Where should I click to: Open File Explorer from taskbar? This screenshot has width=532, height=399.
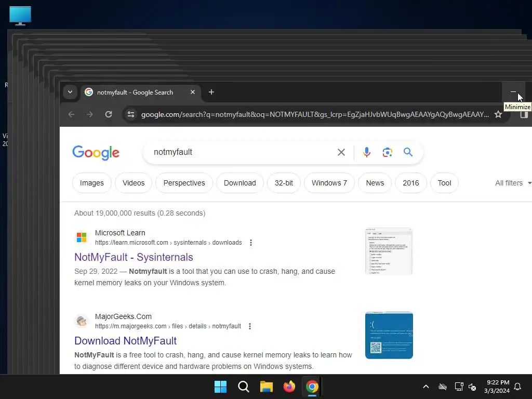coord(267,387)
